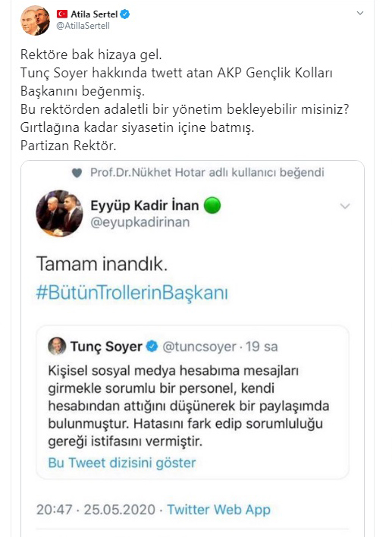Expand the tweet options chevron at top right

pos(360,13)
